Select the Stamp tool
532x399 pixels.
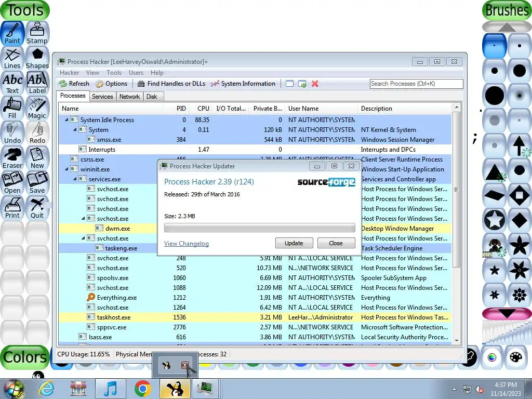click(x=37, y=33)
